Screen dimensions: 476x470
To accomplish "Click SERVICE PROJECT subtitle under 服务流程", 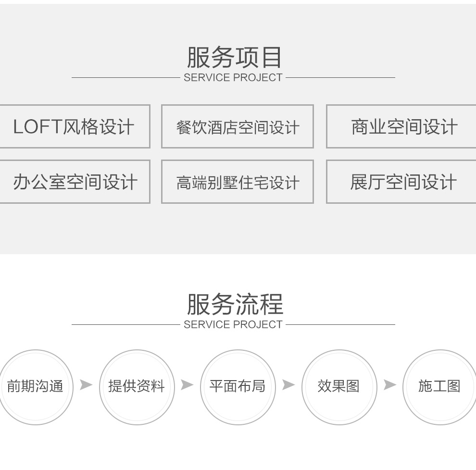I will click(x=233, y=325).
